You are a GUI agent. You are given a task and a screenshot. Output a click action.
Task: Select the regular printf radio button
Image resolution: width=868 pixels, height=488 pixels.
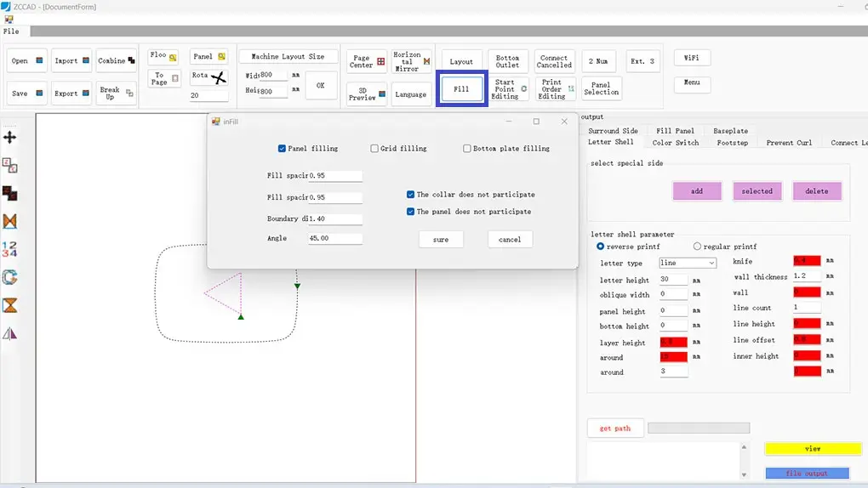pos(697,247)
